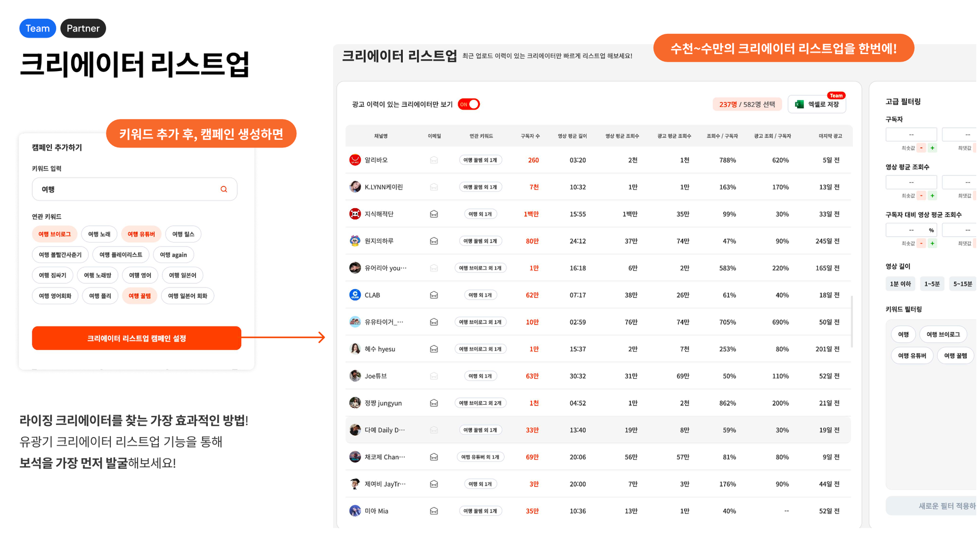The image size is (980, 535).
Task: Open the email icon for 알리바오 channel
Action: tap(434, 160)
